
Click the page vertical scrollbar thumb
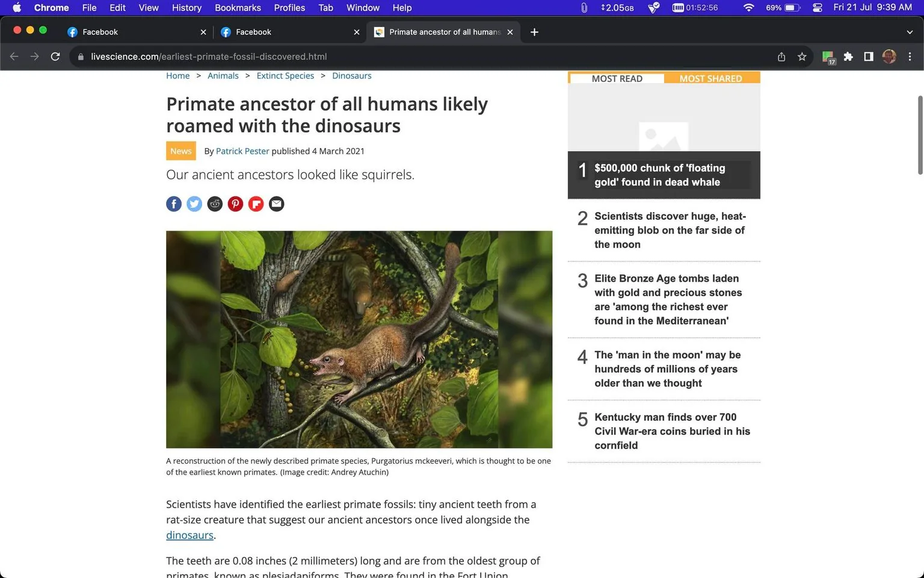pyautogui.click(x=920, y=135)
